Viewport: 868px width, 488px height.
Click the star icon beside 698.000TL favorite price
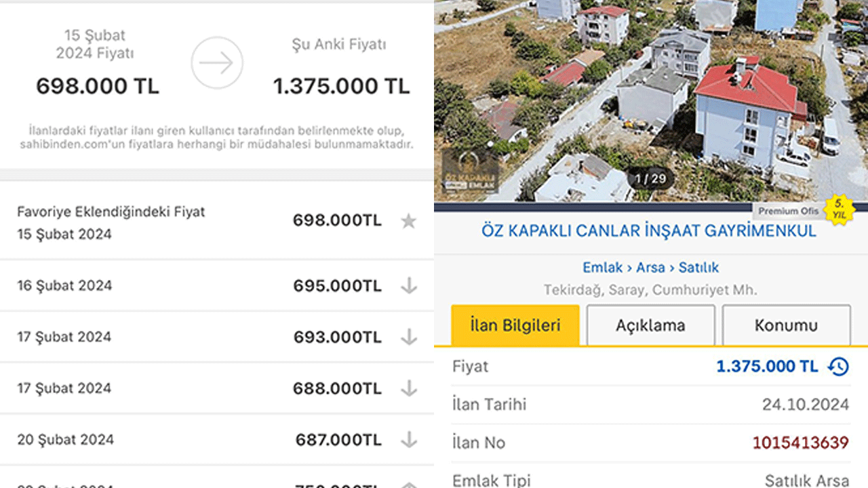coord(409,220)
